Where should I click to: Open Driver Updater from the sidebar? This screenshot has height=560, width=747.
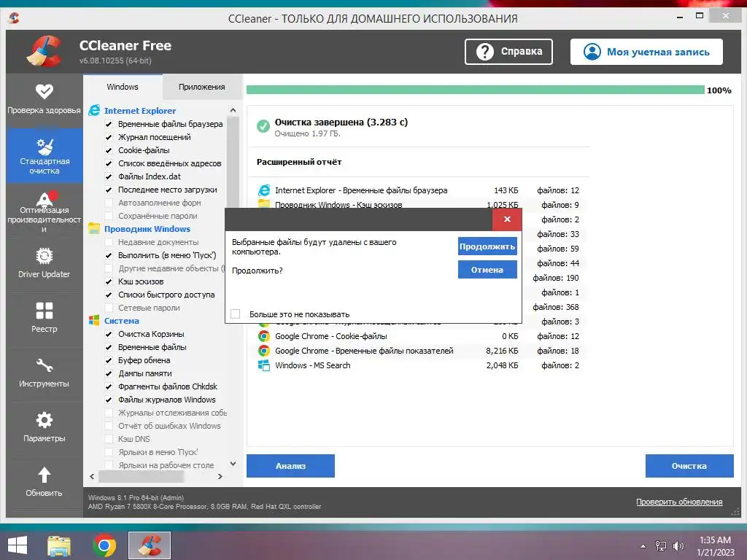pos(44,262)
